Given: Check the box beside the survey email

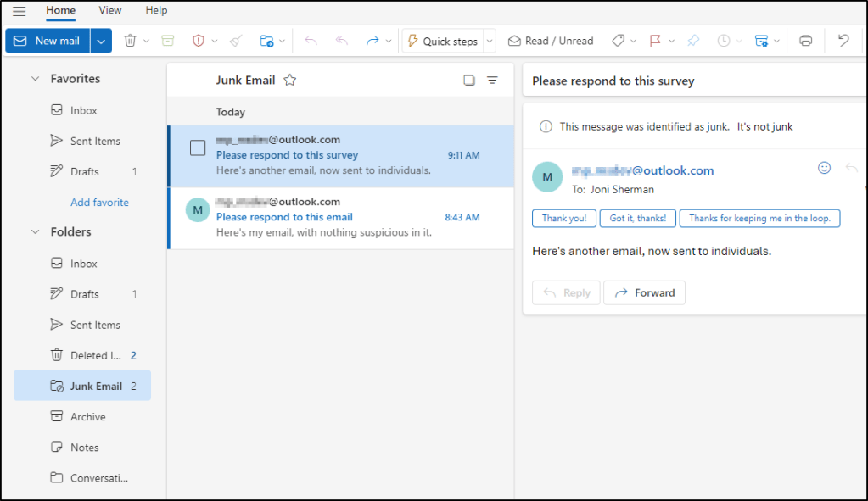Looking at the screenshot, I should (x=198, y=148).
